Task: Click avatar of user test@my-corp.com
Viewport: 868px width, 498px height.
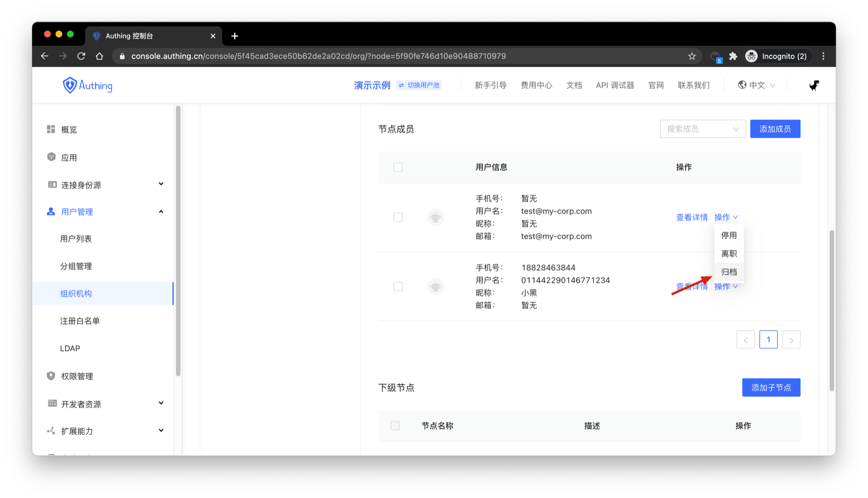Action: [x=435, y=217]
